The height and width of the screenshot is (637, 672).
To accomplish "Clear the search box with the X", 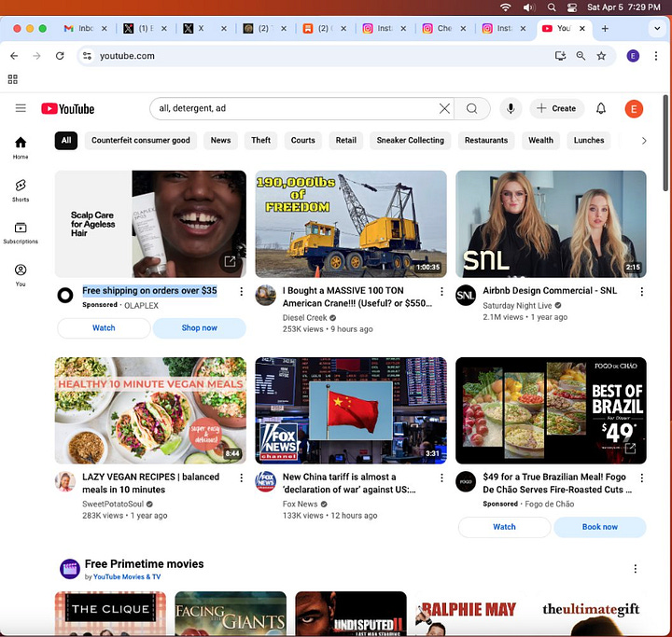I will (444, 108).
